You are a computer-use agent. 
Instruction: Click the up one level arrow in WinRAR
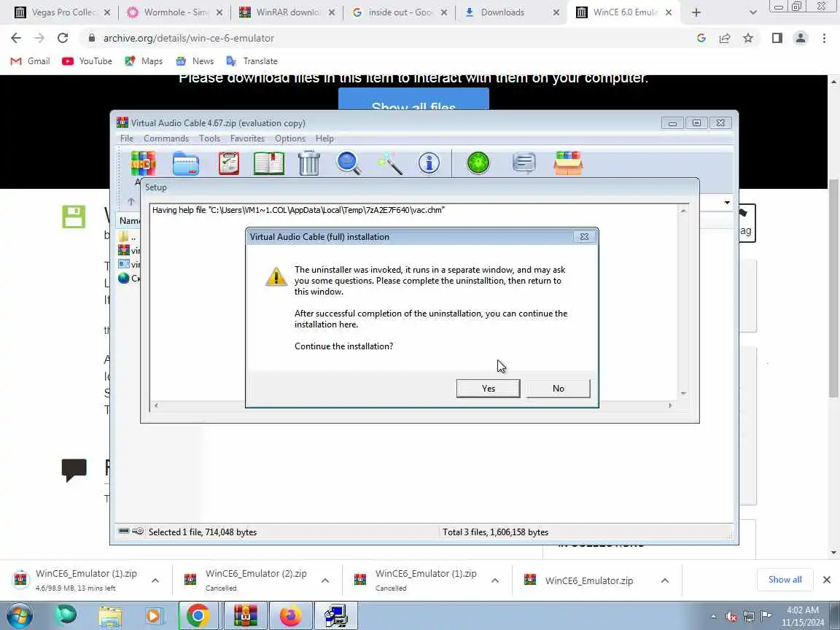pos(131,202)
